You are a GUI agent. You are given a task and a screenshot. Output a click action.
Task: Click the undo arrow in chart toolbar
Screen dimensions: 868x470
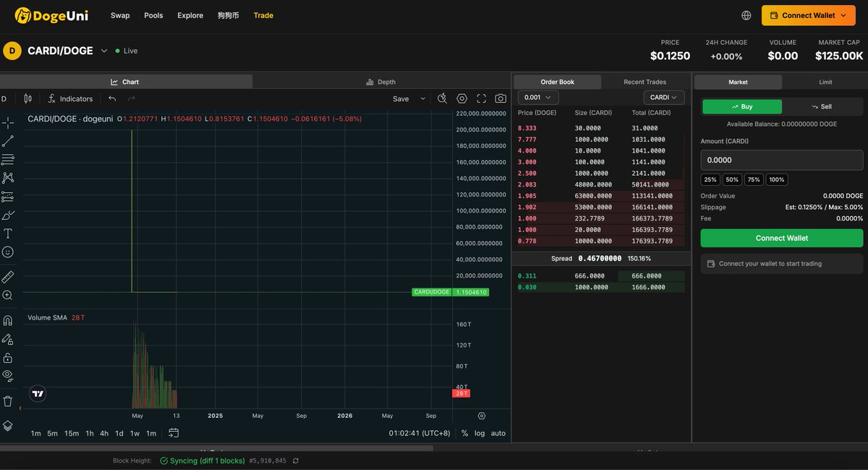coord(112,98)
